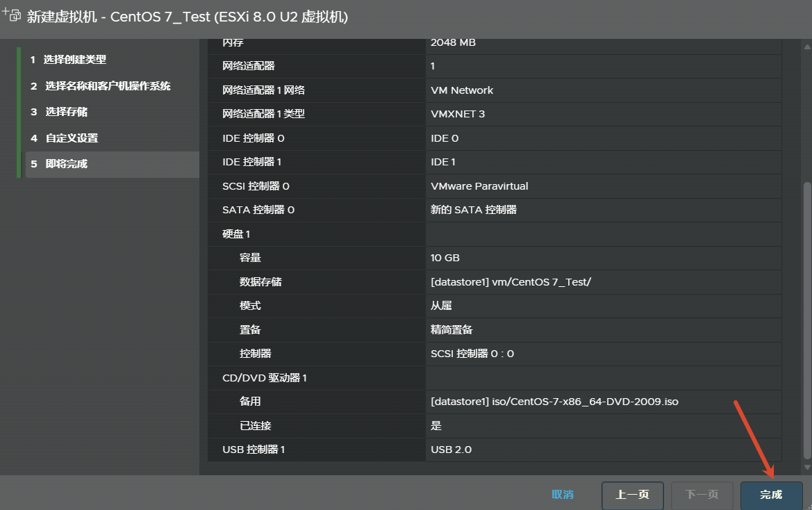812x510 pixels.
Task: Click the CD/DVD 驱动器 1 label
Action: (x=265, y=378)
